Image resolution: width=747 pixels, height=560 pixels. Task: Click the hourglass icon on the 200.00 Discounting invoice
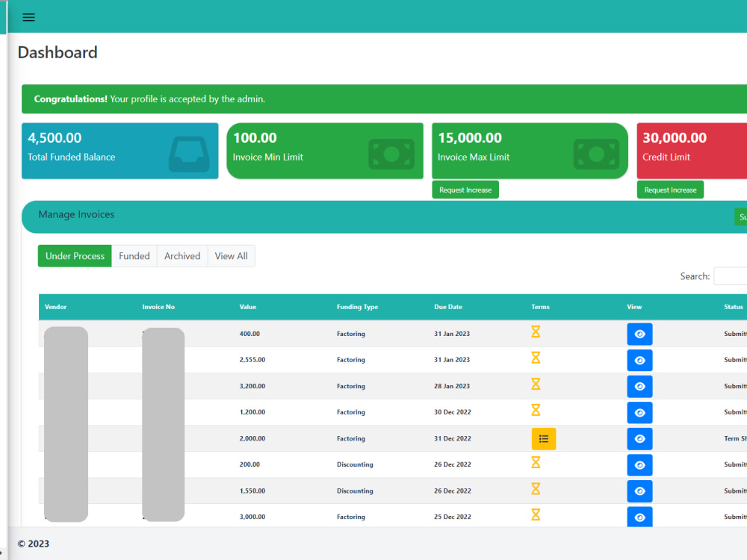pos(536,464)
